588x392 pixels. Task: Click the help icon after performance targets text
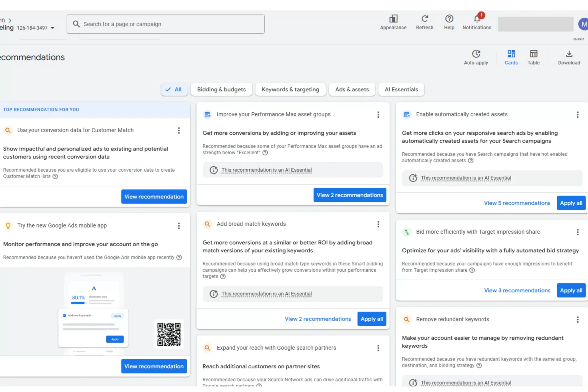(223, 276)
